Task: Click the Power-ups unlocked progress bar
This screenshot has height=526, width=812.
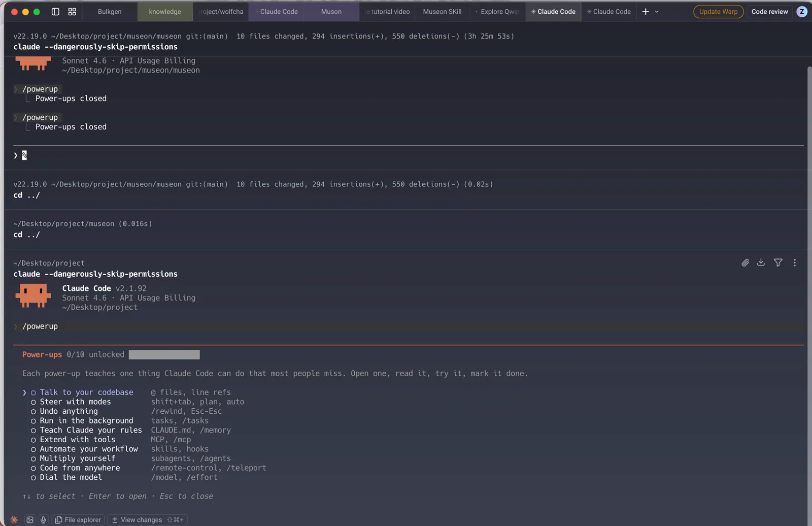Action: click(x=164, y=354)
